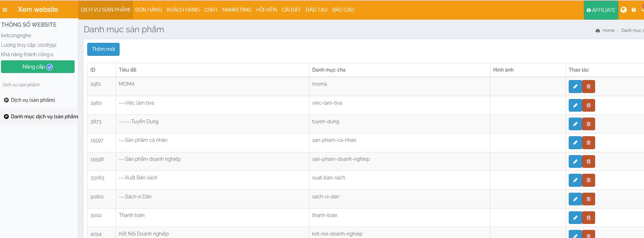
Task: Open the ĐƠN HÀNG menu
Action: (148, 10)
